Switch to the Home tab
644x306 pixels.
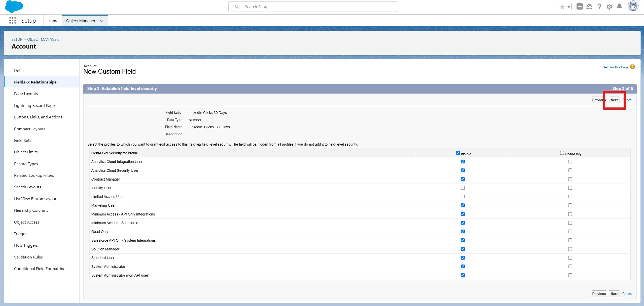(53, 21)
